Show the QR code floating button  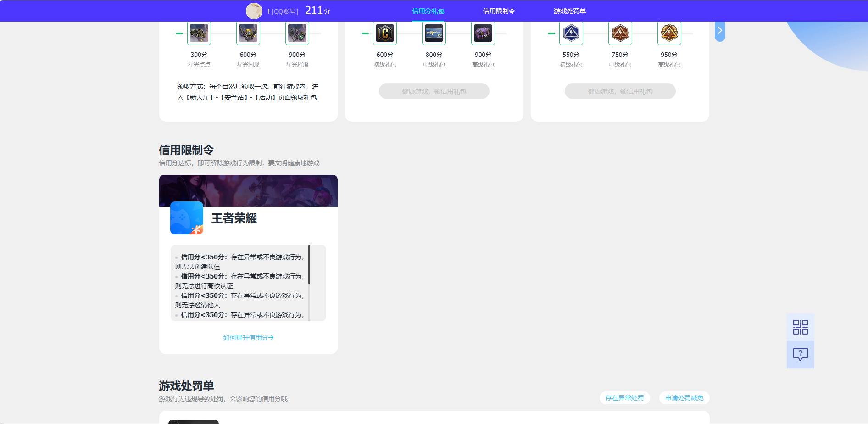[801, 327]
